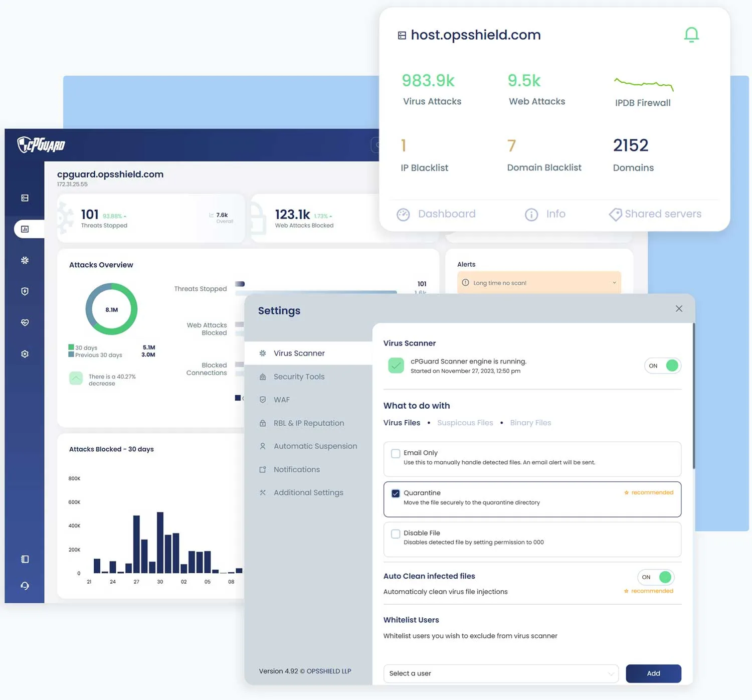Click the server icon beside host.opsshield.com
The image size is (752, 700).
pos(402,35)
